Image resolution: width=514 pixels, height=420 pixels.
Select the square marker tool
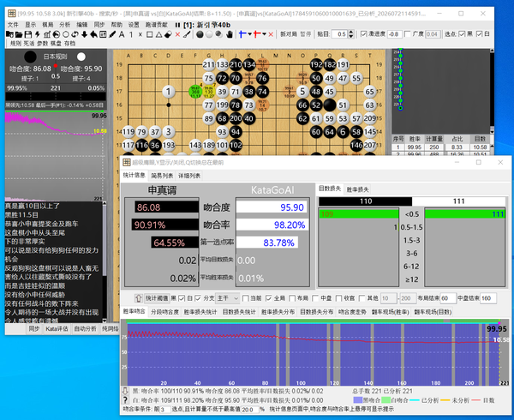pos(149,34)
